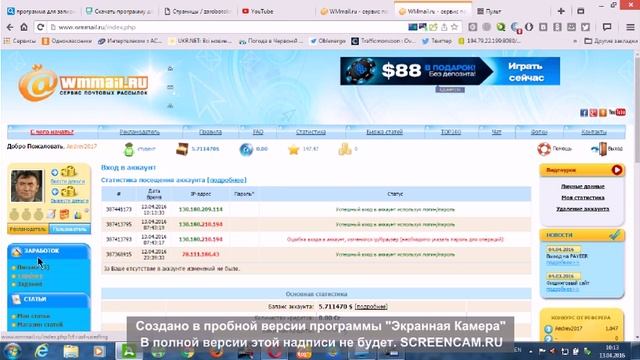Click red login error status text

395,239
